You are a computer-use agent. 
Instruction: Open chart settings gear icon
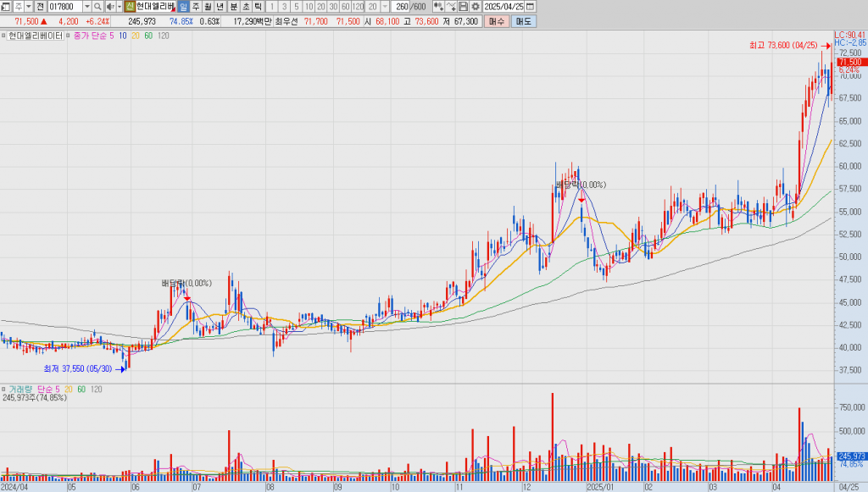[476, 7]
